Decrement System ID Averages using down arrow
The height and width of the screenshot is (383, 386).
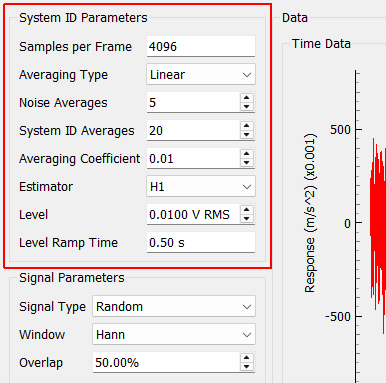247,135
